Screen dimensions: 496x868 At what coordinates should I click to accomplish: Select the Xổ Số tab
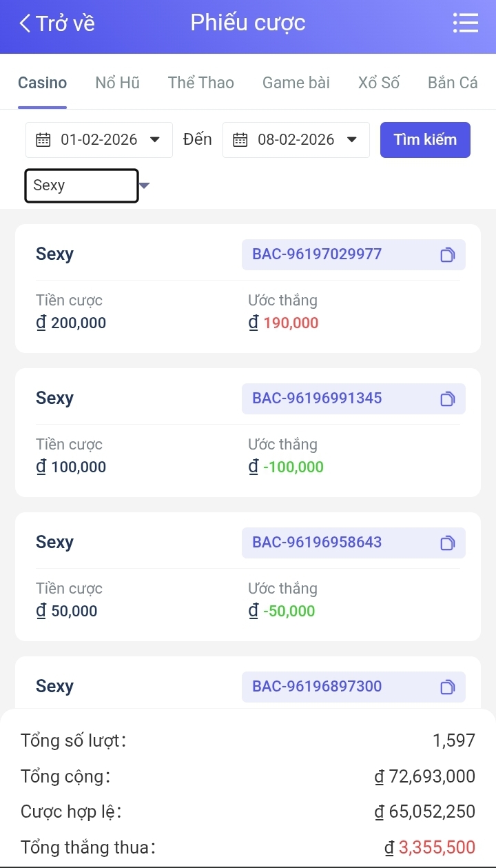coord(378,83)
